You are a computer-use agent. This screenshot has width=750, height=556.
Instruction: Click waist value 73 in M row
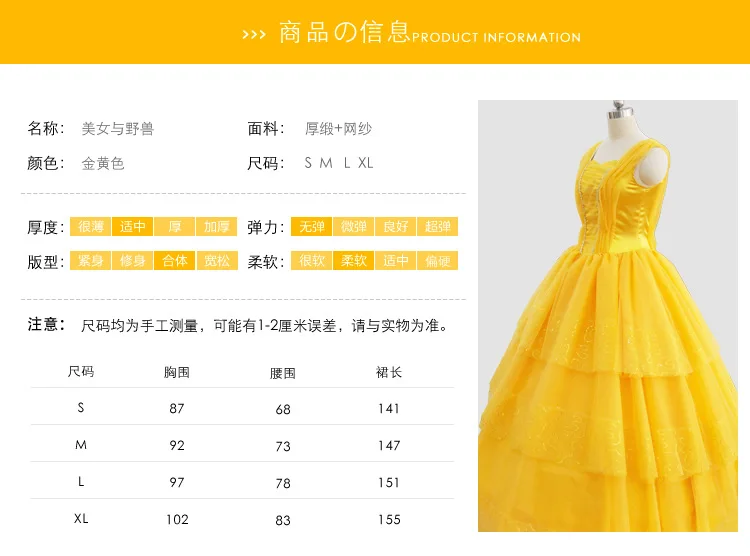point(283,446)
